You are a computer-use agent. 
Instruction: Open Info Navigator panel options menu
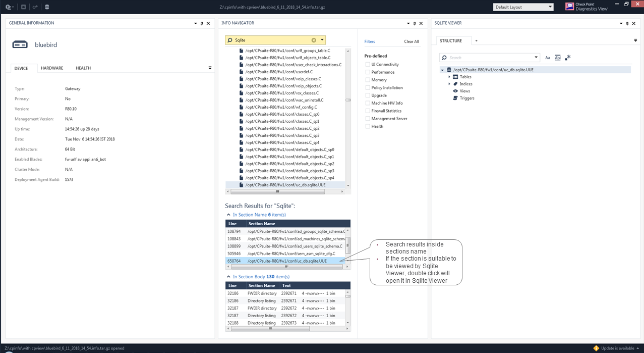[x=407, y=23]
